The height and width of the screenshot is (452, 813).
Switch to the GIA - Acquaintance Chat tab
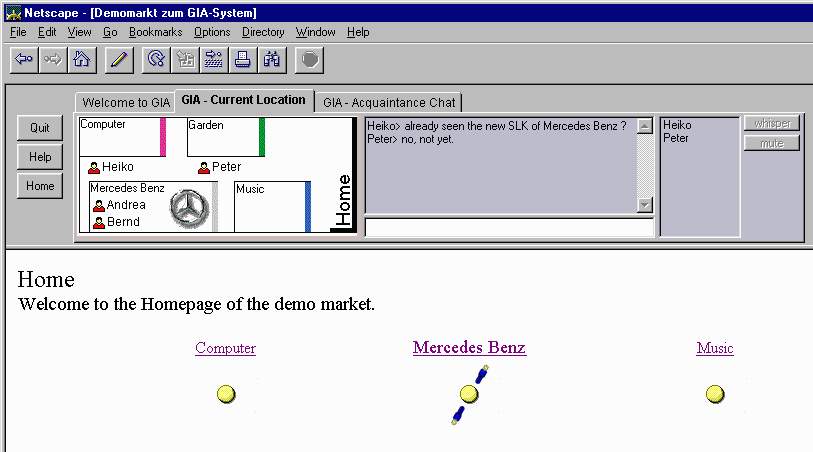tap(389, 102)
